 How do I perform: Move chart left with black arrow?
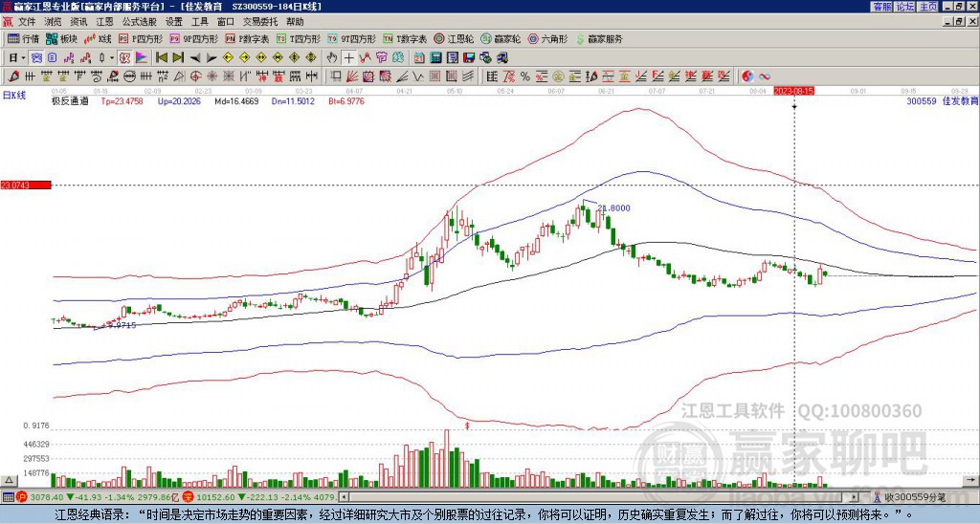pos(195,58)
